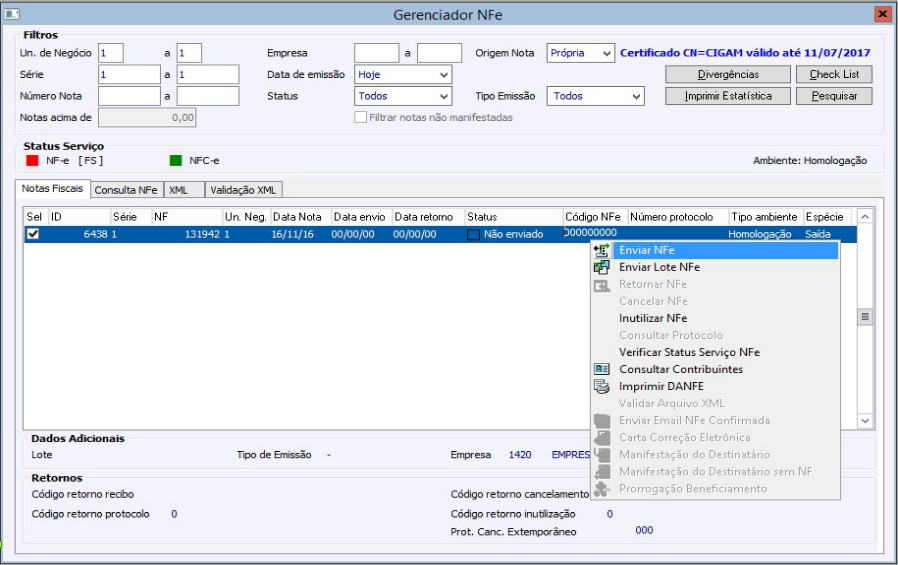Choose Verificar Status Serviço NFe
The width and height of the screenshot is (898, 565).
pos(715,353)
